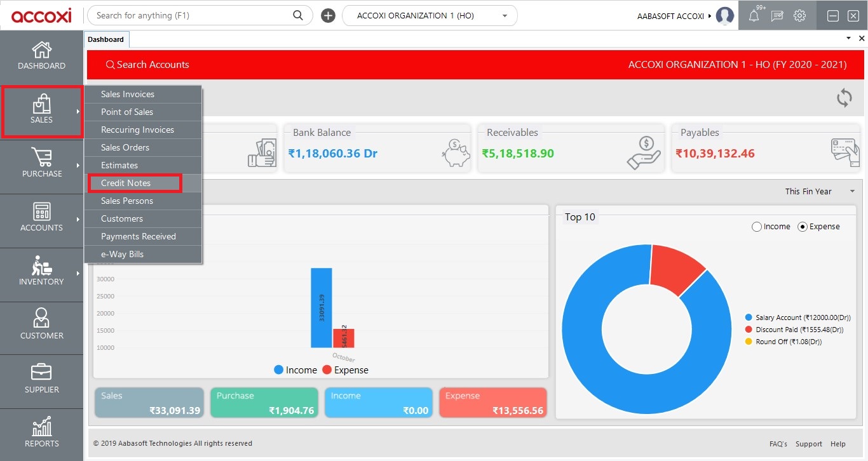Screen dimensions: 868x461
Task: Open the feedback chat icon
Action: 776,15
